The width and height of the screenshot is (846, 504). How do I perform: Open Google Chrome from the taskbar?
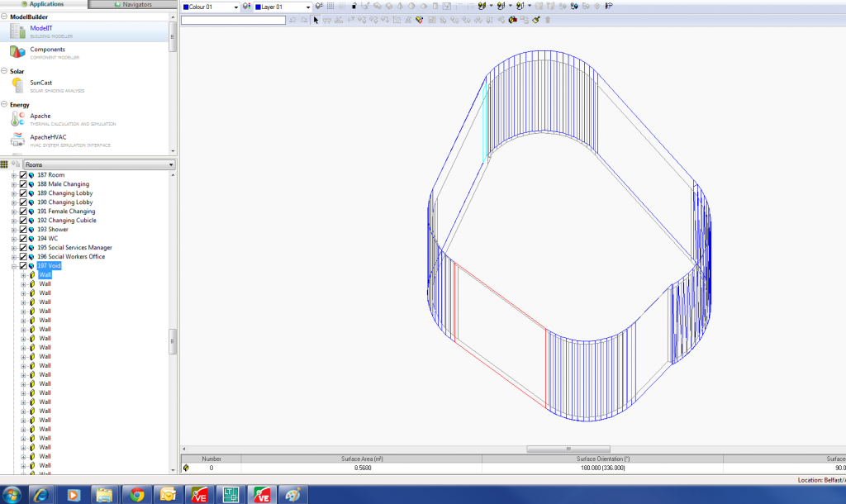click(137, 494)
